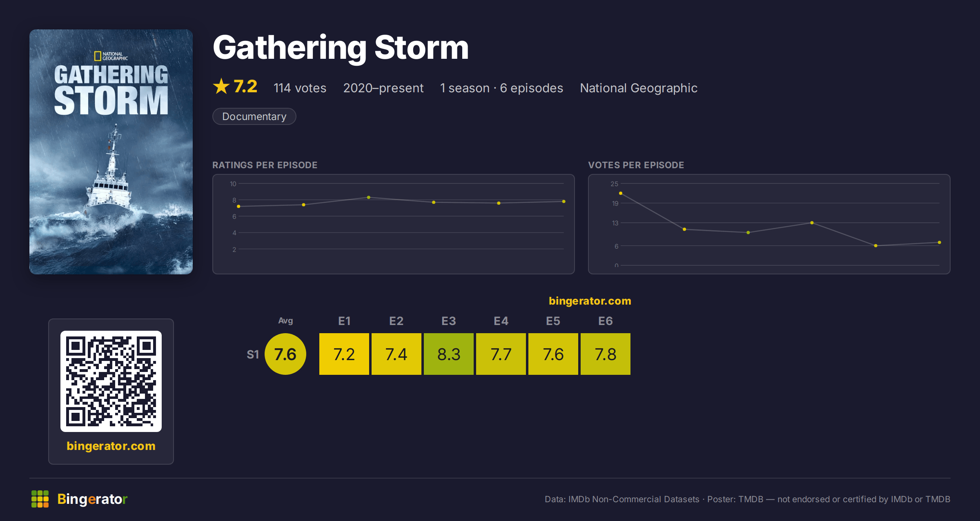
Task: Select the Documentary genre tag
Action: tap(254, 116)
